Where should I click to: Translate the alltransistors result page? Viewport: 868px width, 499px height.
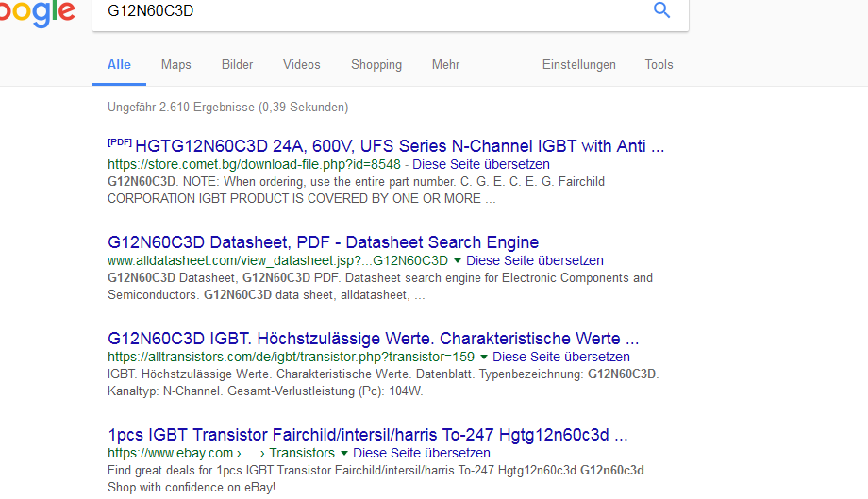tap(561, 357)
